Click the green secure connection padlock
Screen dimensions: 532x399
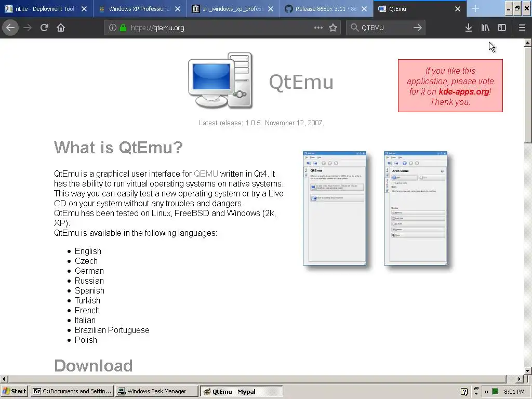click(123, 28)
